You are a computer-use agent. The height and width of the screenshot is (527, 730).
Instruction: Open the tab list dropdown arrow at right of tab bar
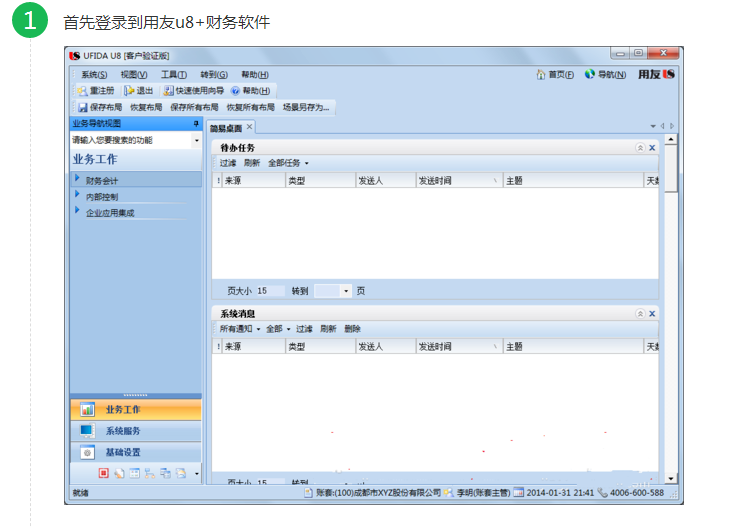click(653, 126)
